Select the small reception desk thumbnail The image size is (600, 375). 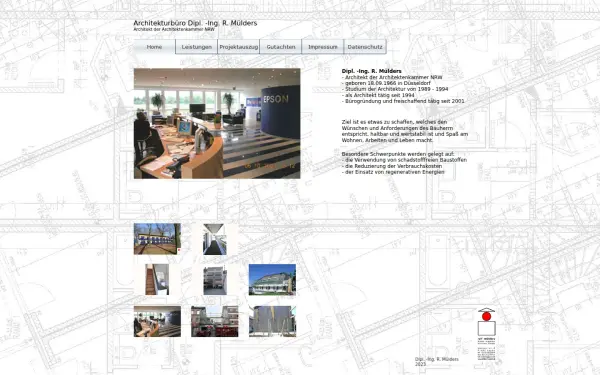[157, 321]
